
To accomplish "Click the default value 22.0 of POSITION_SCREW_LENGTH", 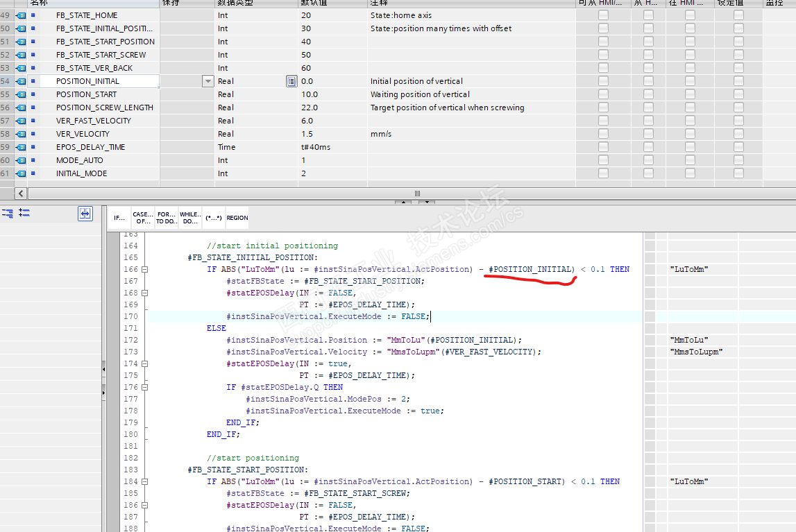I will point(309,108).
